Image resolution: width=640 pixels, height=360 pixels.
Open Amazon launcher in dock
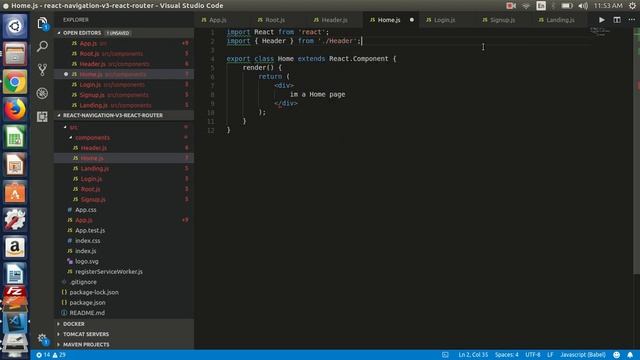pos(15,247)
